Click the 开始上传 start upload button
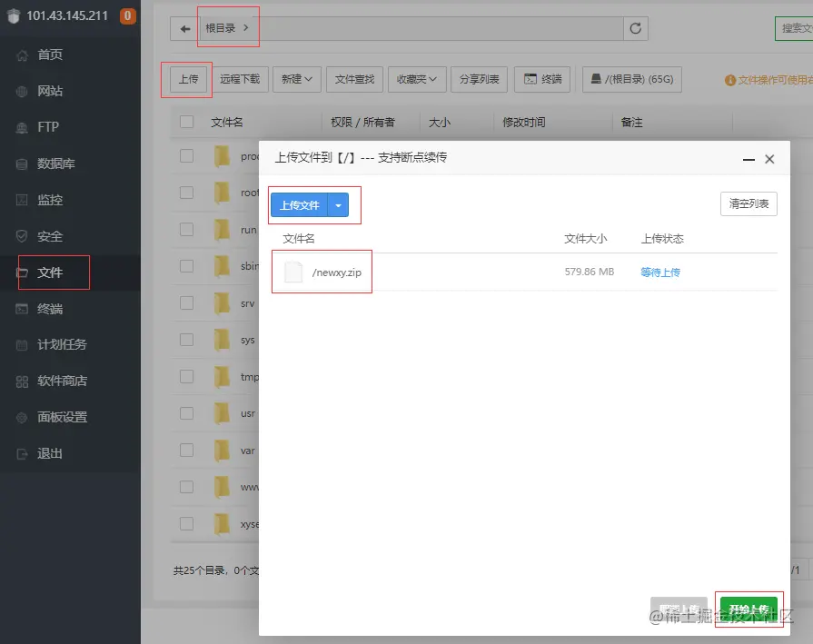813x644 pixels. [x=749, y=607]
